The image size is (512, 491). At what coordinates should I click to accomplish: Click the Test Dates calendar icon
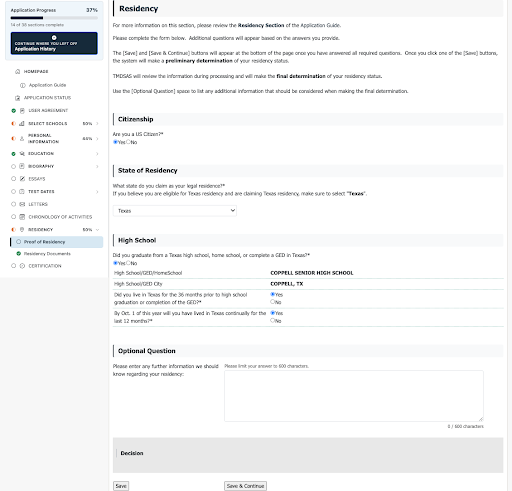22,192
